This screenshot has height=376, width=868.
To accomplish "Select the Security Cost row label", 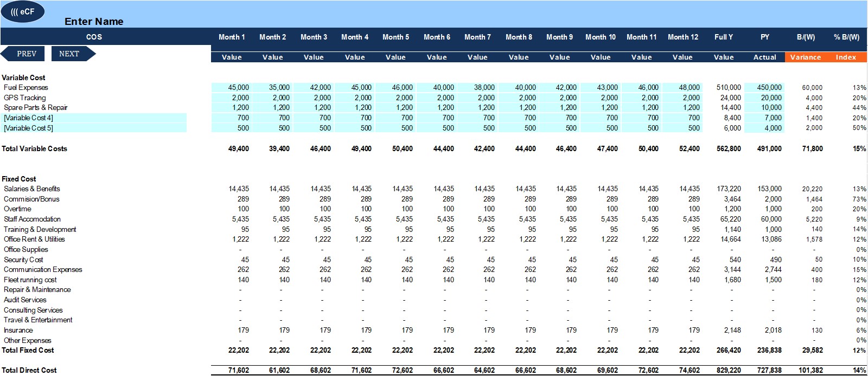I will coord(23,260).
